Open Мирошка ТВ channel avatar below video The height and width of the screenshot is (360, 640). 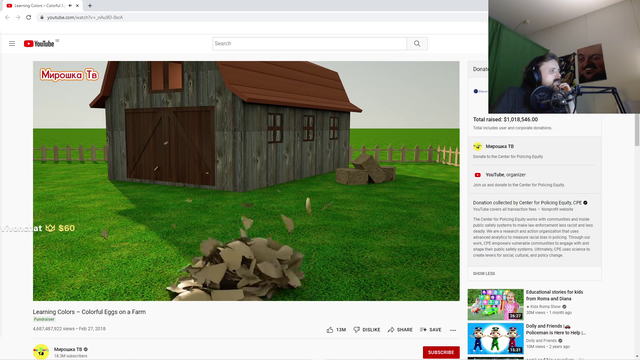click(x=41, y=352)
